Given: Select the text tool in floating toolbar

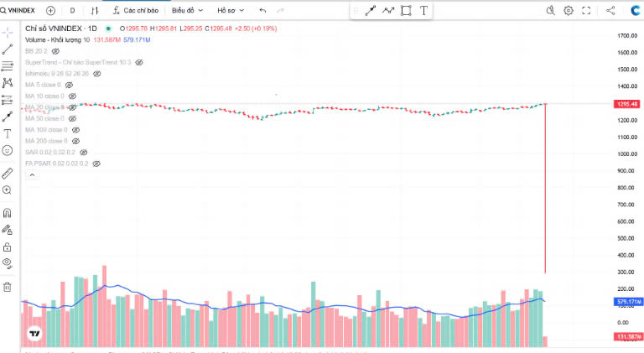Looking at the screenshot, I should [x=423, y=11].
